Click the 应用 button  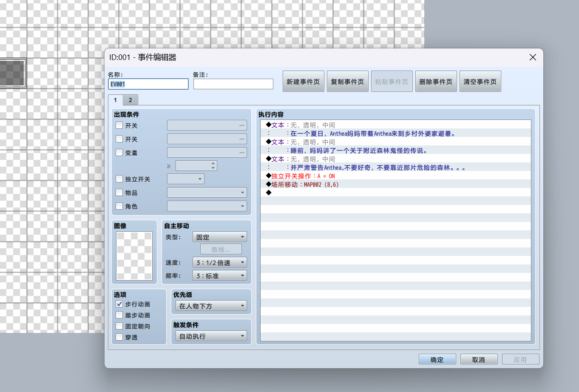521,359
